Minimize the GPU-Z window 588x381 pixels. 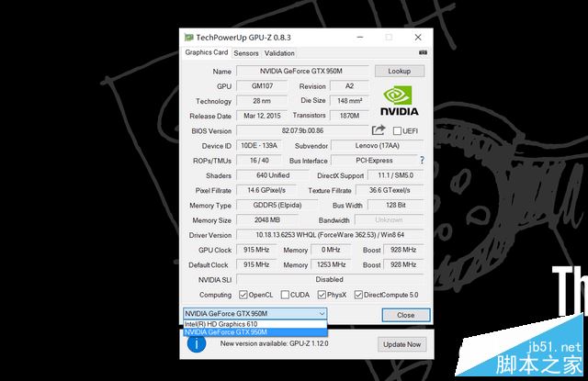(x=360, y=37)
